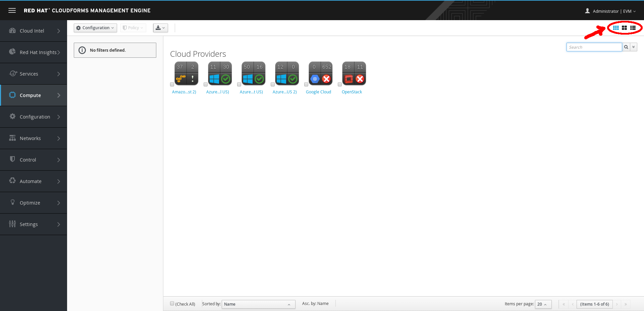This screenshot has height=311, width=644.
Task: Click the Services sidebar icon
Action: [13, 73]
